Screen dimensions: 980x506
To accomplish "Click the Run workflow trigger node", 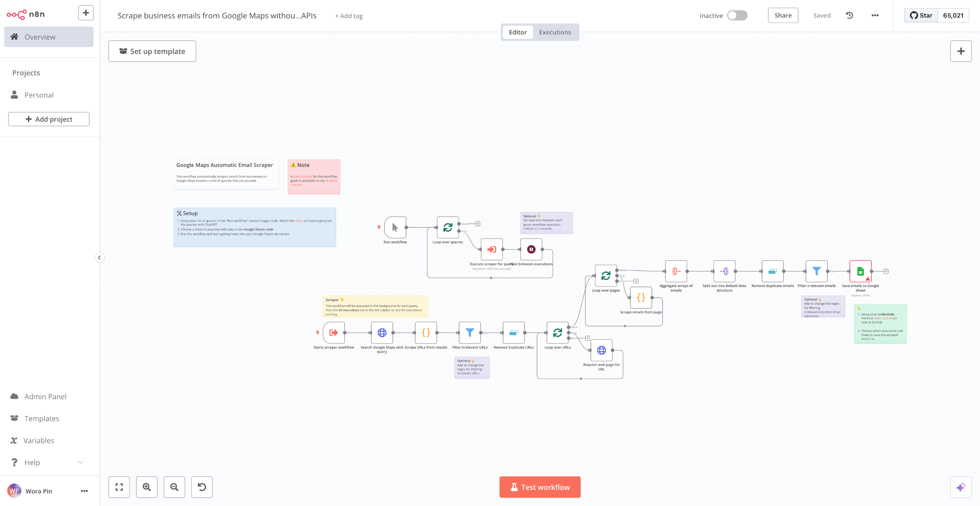I will pos(395,228).
